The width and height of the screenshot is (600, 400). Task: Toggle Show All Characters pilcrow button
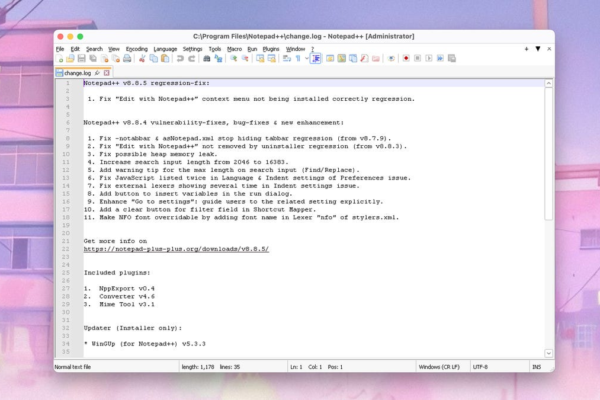[298, 59]
